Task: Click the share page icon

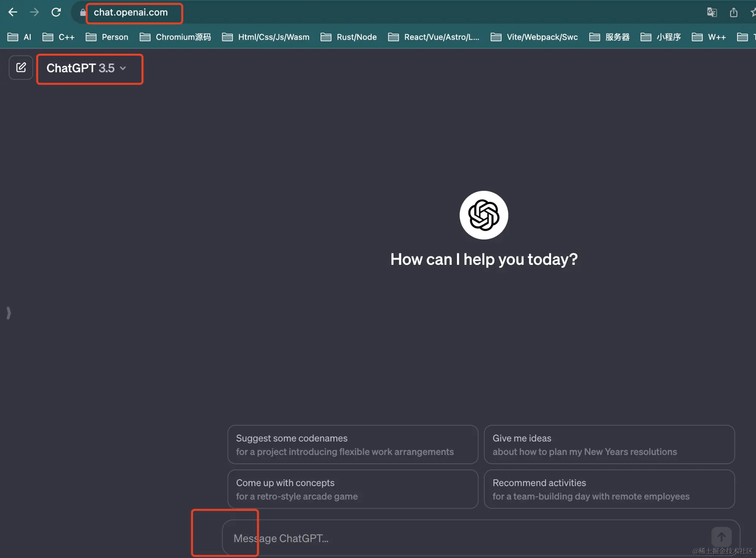Action: pyautogui.click(x=733, y=12)
